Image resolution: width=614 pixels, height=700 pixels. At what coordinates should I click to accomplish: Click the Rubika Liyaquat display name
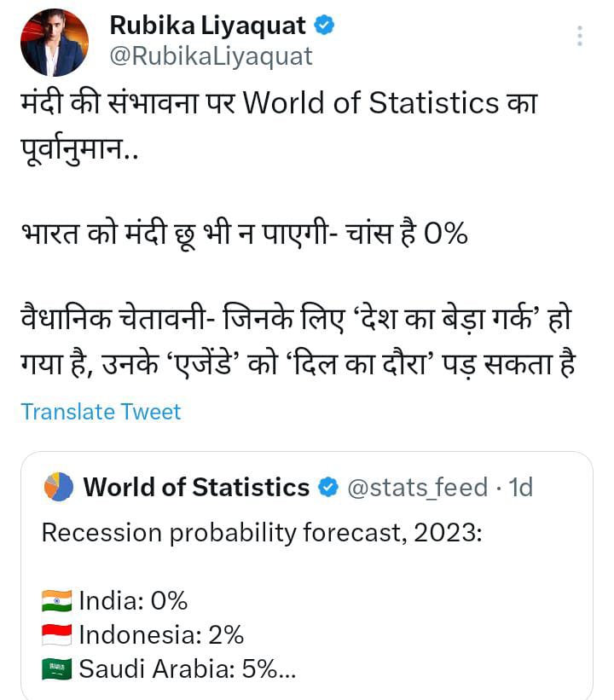[x=206, y=26]
